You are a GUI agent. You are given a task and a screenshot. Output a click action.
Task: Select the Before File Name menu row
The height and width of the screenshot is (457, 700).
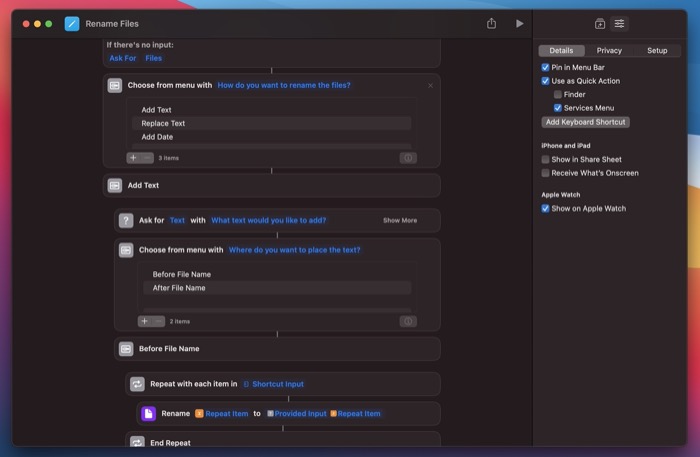(277, 274)
